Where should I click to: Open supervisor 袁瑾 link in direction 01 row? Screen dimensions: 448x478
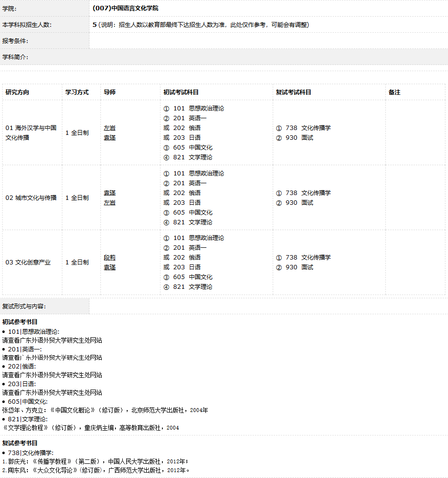coord(110,138)
